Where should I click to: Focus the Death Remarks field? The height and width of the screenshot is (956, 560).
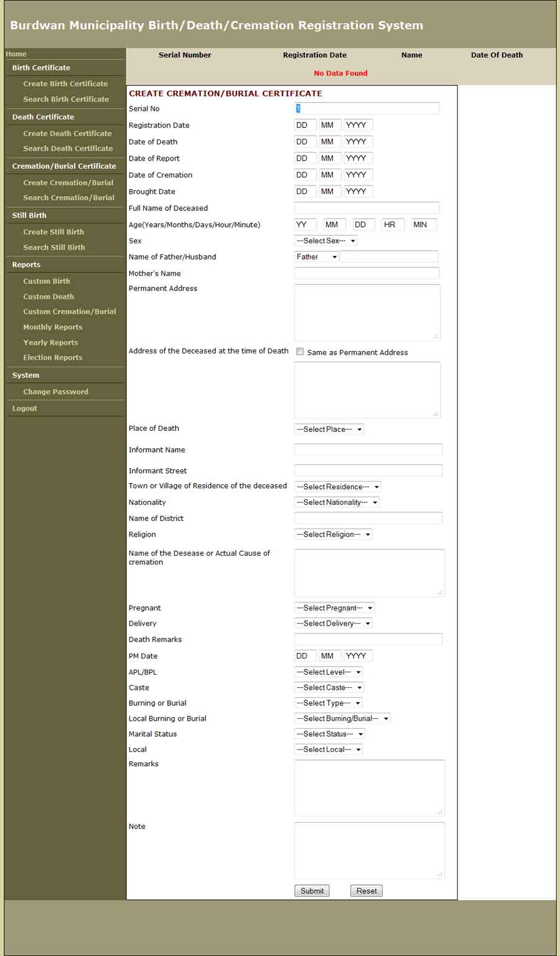pyautogui.click(x=368, y=639)
